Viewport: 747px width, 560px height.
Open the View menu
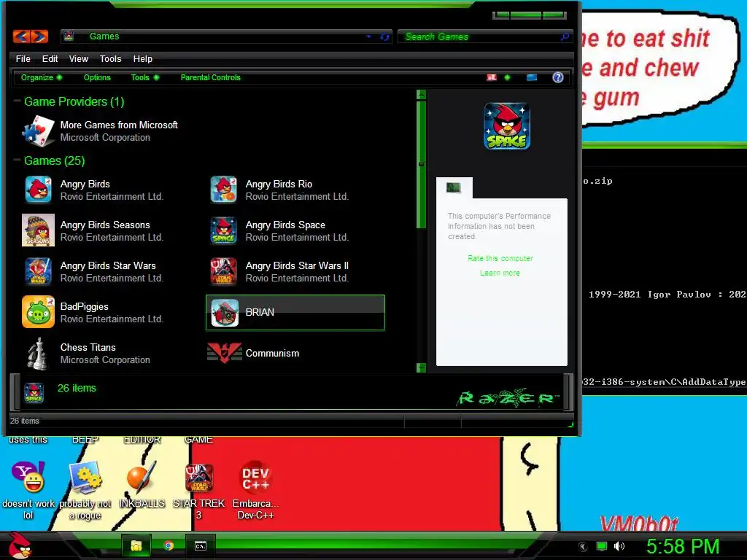coord(79,58)
